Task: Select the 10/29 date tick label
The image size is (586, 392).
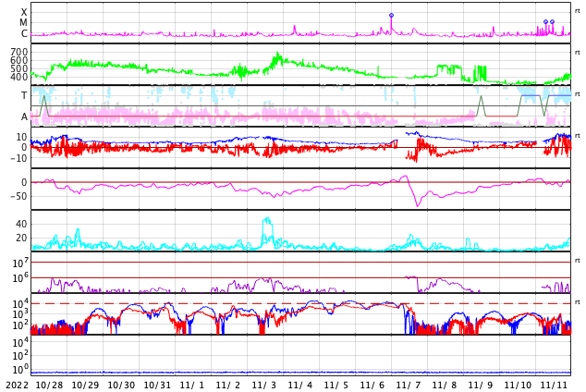Action: (x=85, y=386)
